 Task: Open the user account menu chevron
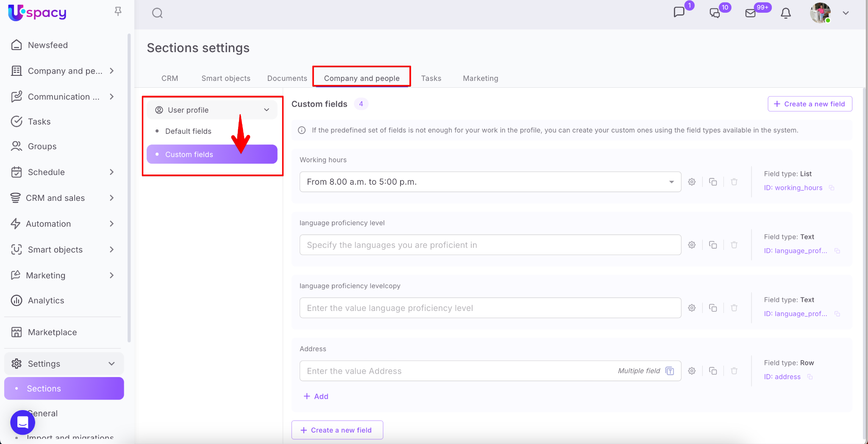(x=846, y=13)
